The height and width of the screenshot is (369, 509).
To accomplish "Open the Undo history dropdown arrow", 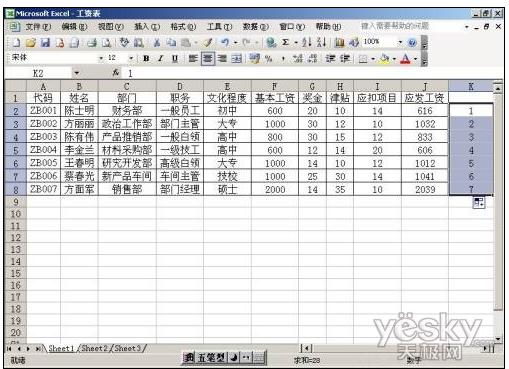I will point(235,43).
